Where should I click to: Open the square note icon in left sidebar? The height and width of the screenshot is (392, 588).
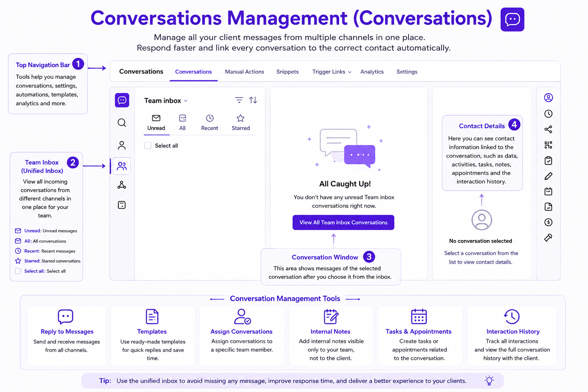pyautogui.click(x=122, y=205)
